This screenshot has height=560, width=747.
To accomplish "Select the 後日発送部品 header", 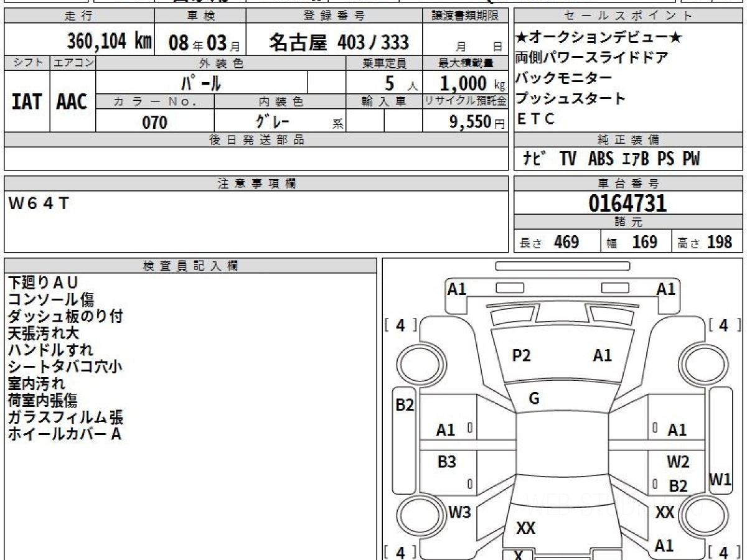I will tap(256, 140).
